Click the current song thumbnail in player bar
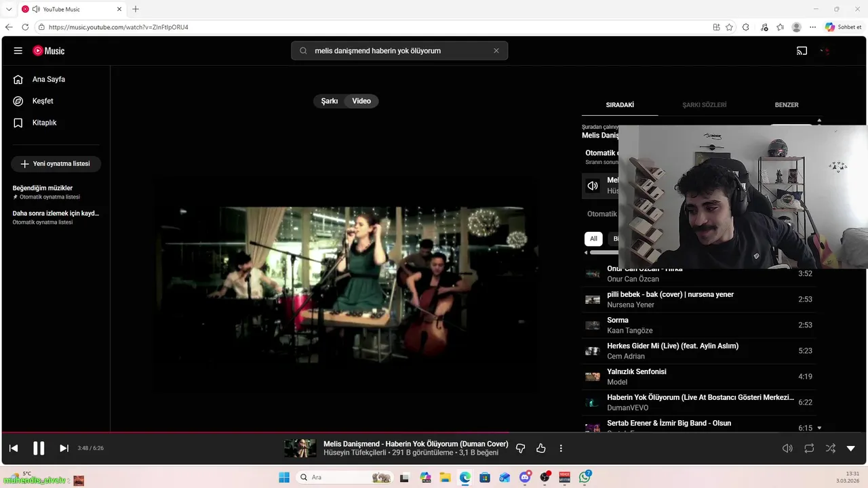Viewport: 868px width, 488px height. coord(300,448)
